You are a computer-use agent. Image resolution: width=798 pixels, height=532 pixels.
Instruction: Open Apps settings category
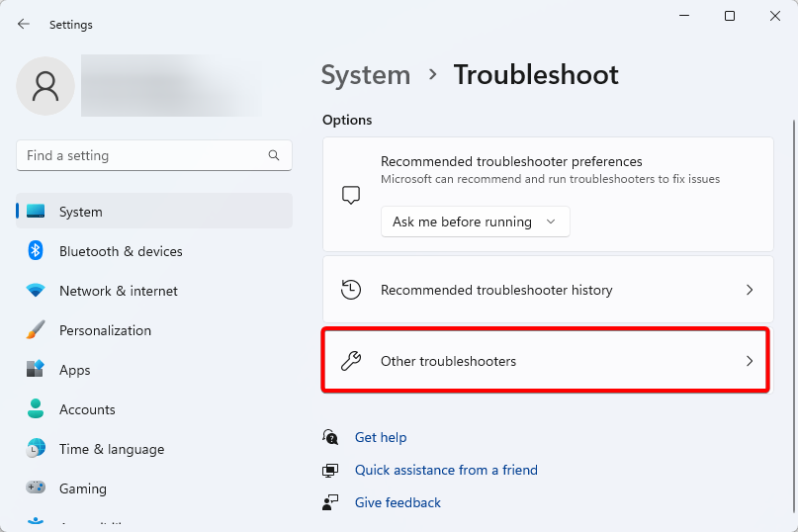point(74,370)
